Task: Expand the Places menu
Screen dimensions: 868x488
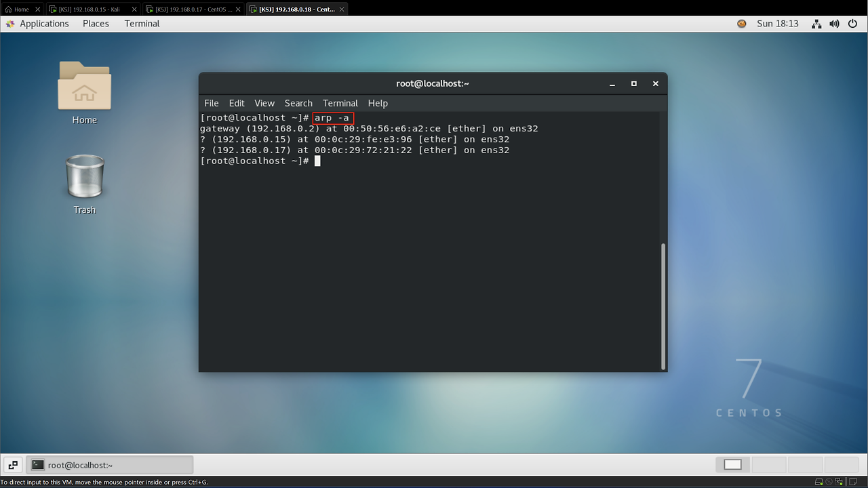Action: [x=96, y=24]
